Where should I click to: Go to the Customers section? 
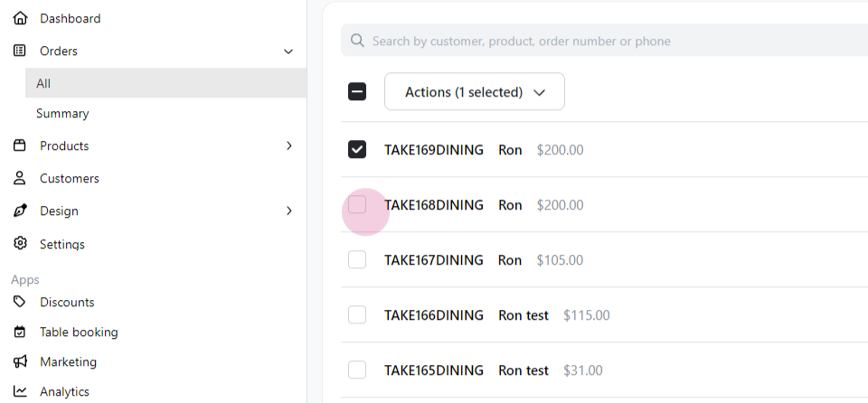[70, 178]
